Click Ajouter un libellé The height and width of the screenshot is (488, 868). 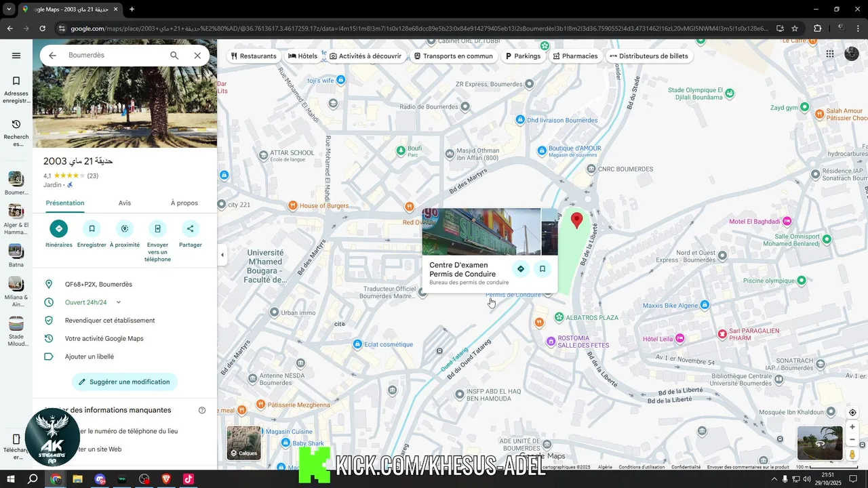pos(90,357)
